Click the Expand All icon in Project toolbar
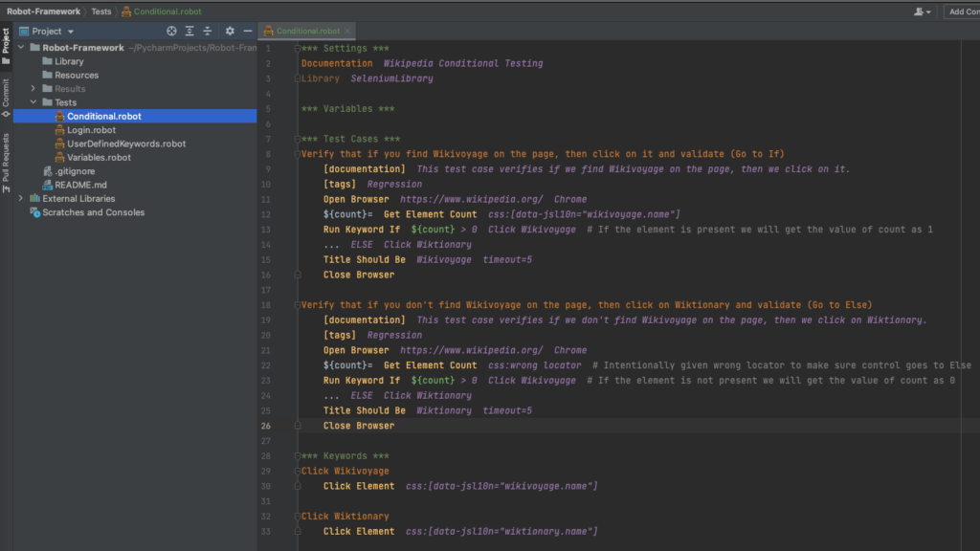 (x=189, y=31)
